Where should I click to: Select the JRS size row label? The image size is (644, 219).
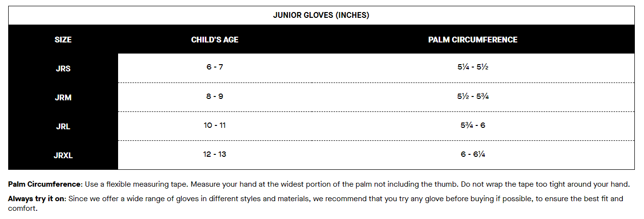coord(63,68)
